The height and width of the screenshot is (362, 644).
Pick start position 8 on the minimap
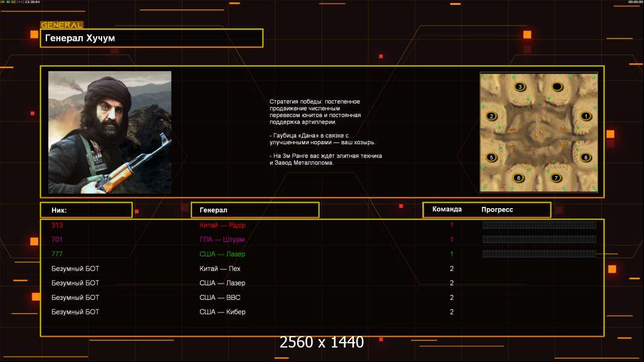coord(585,157)
